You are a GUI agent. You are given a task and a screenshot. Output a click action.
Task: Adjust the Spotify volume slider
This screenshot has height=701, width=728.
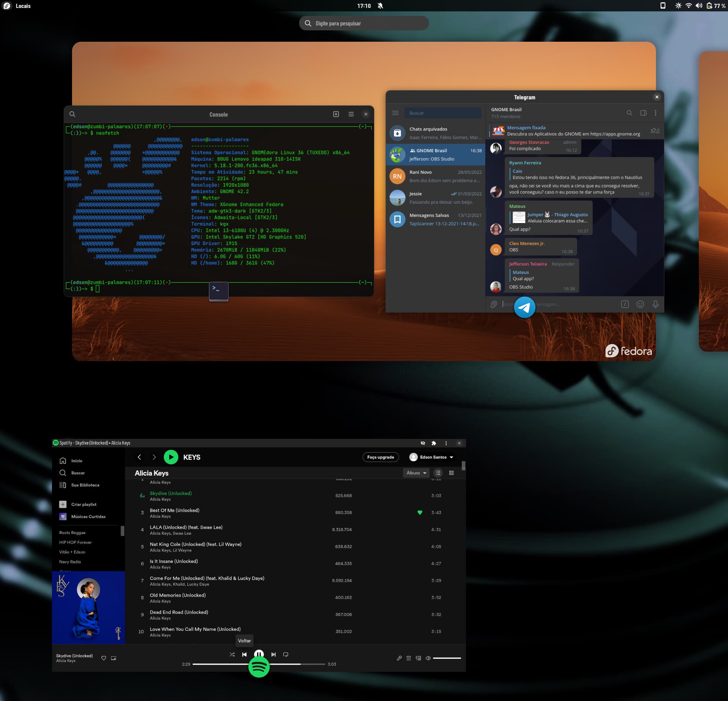447,658
